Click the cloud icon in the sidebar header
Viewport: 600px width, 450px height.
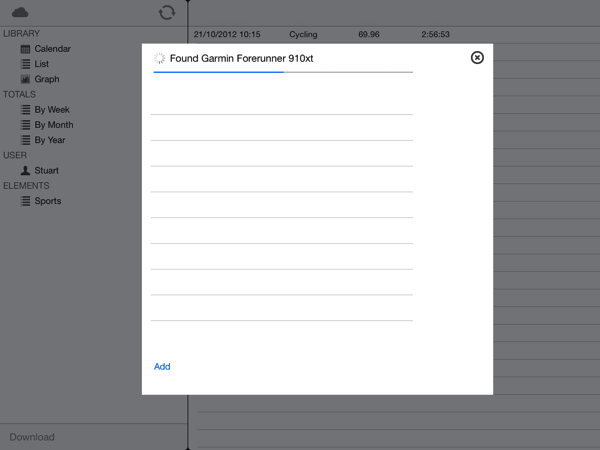(20, 13)
